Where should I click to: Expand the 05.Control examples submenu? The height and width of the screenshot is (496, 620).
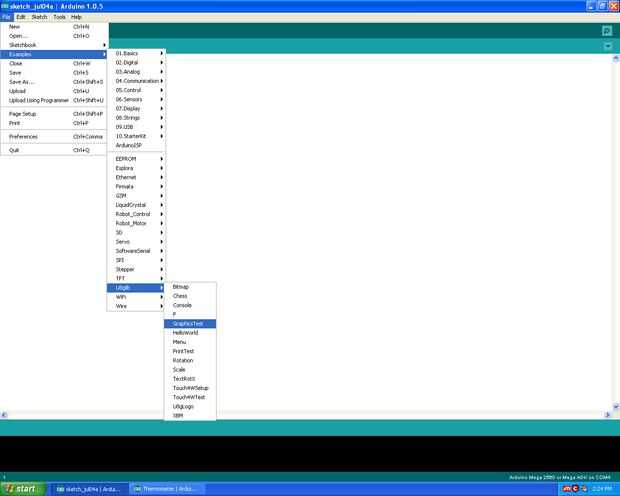click(x=136, y=90)
